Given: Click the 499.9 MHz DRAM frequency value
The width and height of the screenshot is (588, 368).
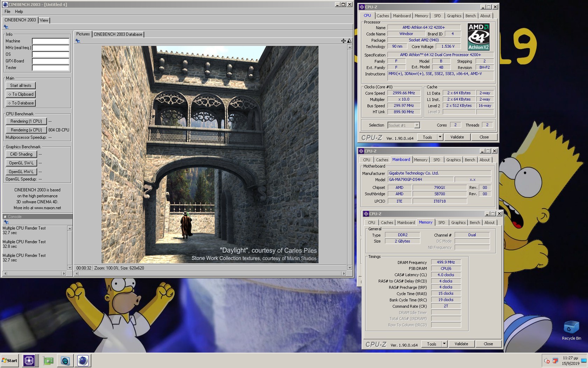Looking at the screenshot, I should pos(446,262).
